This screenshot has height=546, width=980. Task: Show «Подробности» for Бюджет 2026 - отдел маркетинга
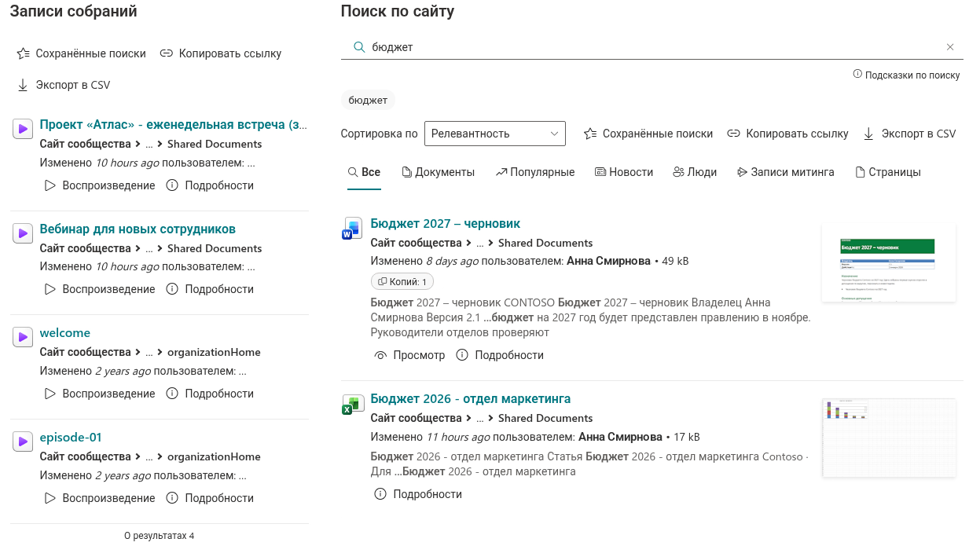[418, 494]
